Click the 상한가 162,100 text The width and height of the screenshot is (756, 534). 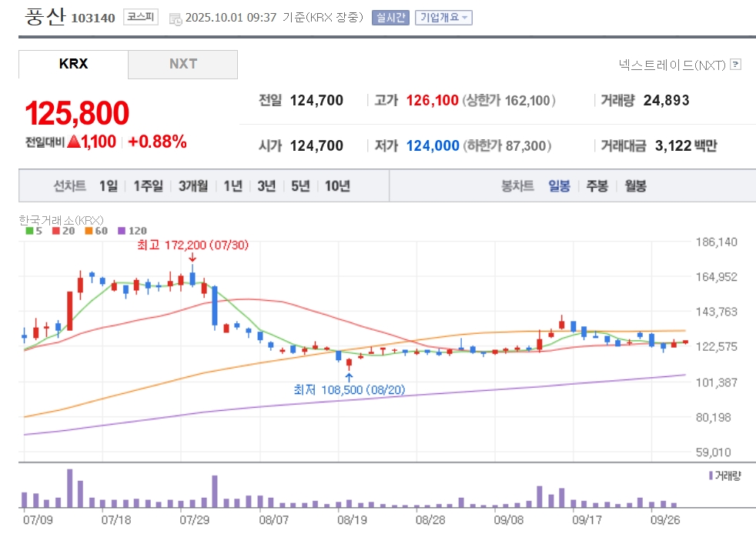509,100
